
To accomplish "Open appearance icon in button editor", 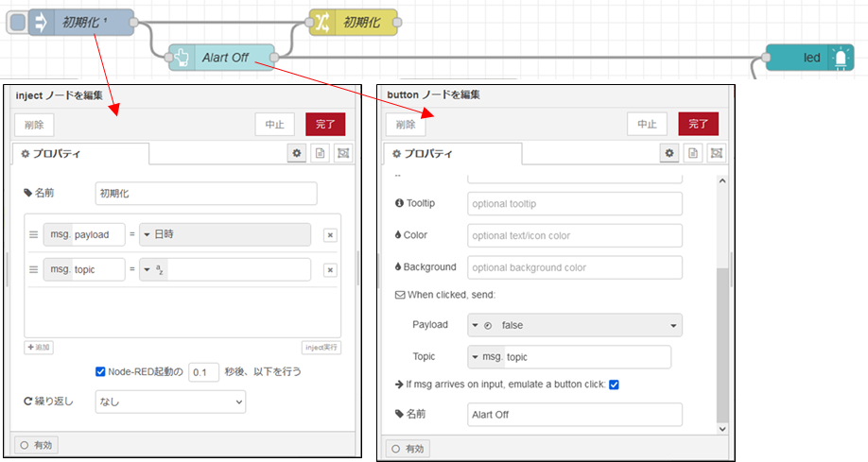I will coord(716,153).
